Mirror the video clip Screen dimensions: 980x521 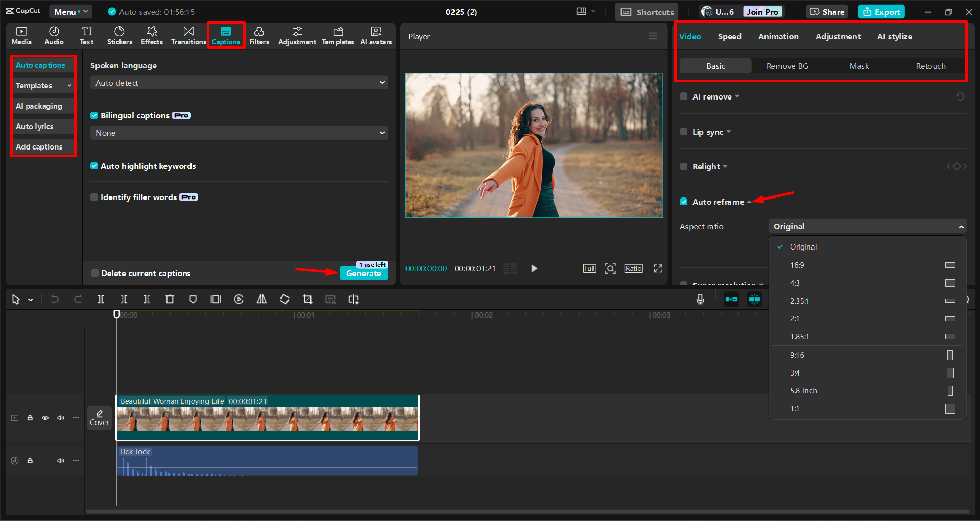[x=261, y=300]
